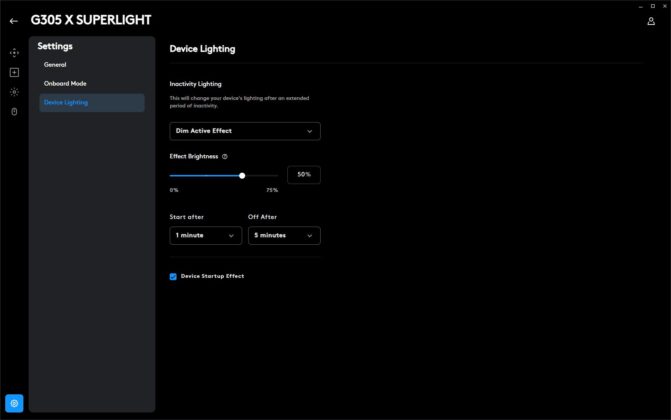Click the G305 X SUPERLIGHT title
The width and height of the screenshot is (671, 420).
91,20
